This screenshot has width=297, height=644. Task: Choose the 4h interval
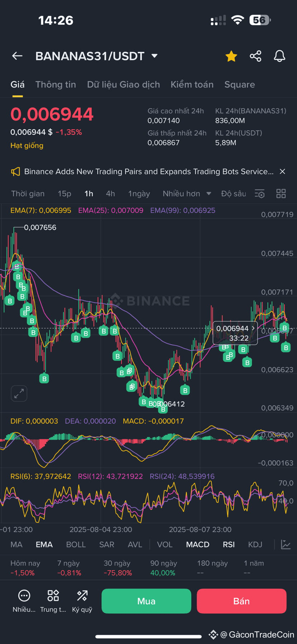pyautogui.click(x=110, y=194)
